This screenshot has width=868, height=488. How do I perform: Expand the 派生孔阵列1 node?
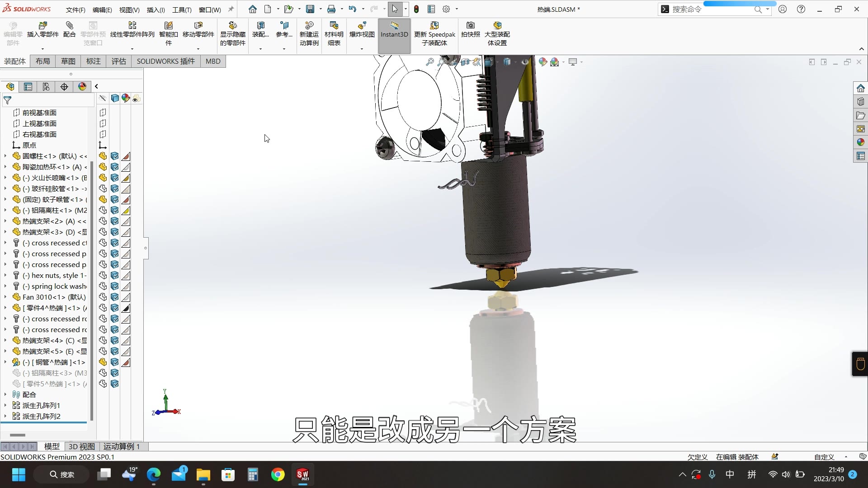point(5,405)
